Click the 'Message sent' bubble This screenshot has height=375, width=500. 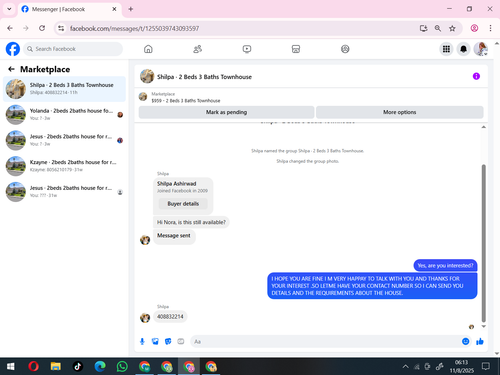tap(174, 236)
